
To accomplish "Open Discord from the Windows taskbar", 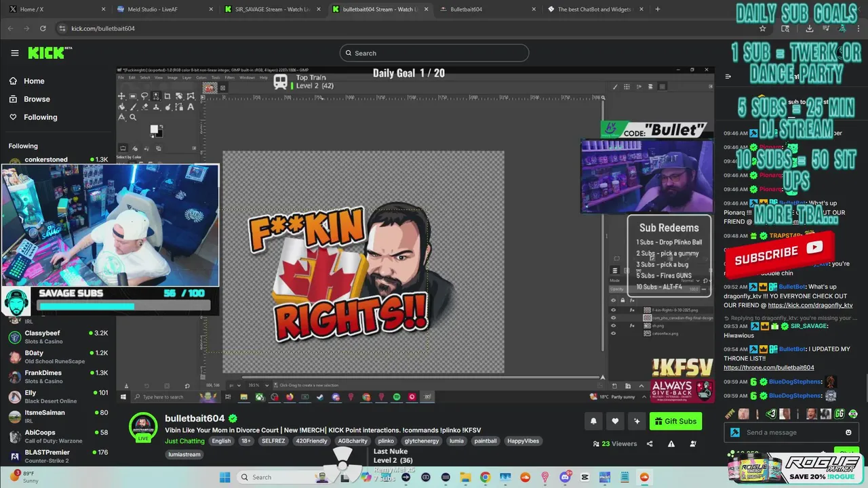I will coord(565,477).
